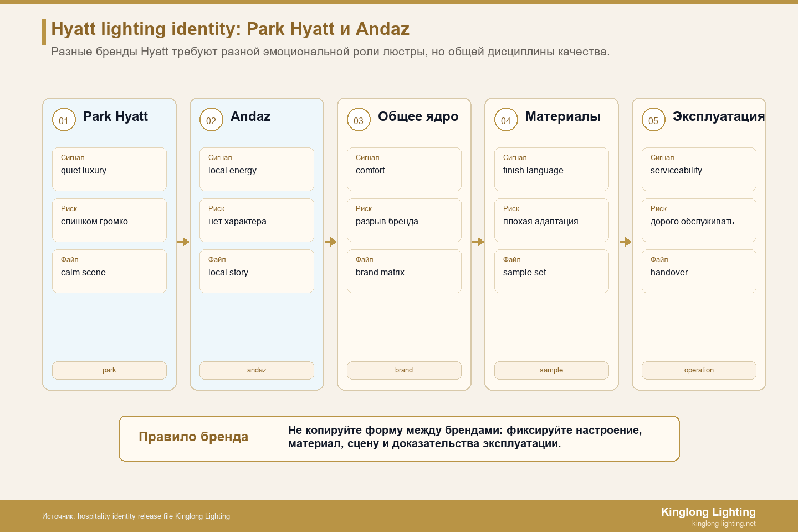Screen dimensions: 798x532
Task: Open the 'calm scene' file box
Action: pos(109,271)
